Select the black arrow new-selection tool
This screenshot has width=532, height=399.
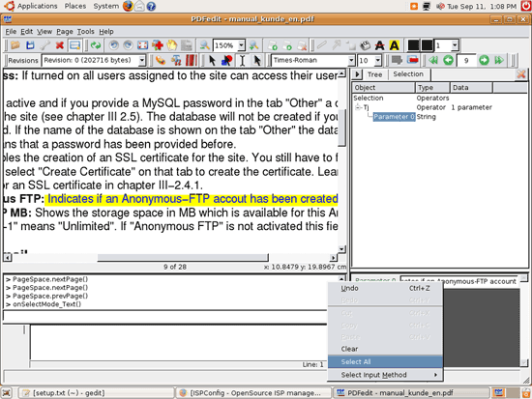coord(213,61)
